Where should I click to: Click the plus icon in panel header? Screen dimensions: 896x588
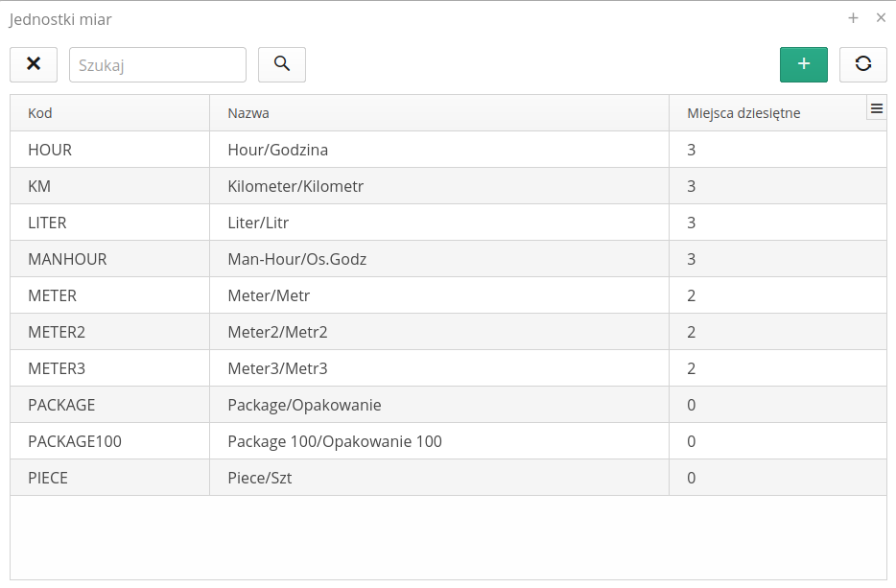(x=853, y=18)
